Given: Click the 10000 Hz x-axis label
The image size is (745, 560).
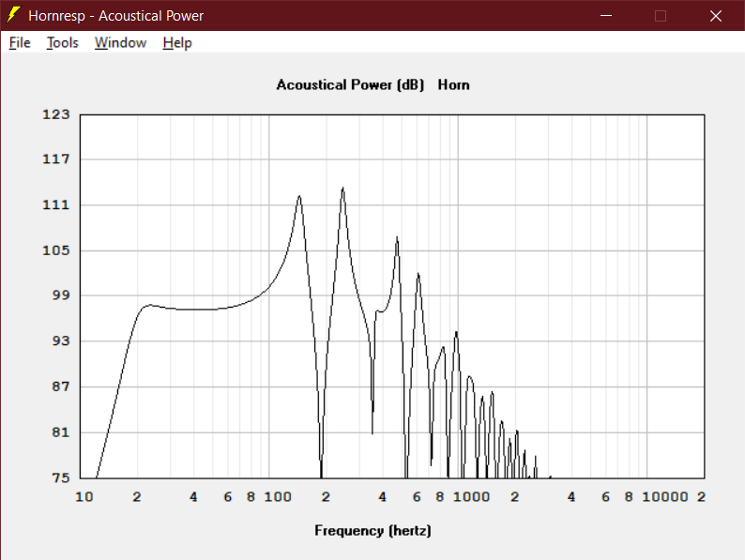Looking at the screenshot, I should [x=665, y=497].
